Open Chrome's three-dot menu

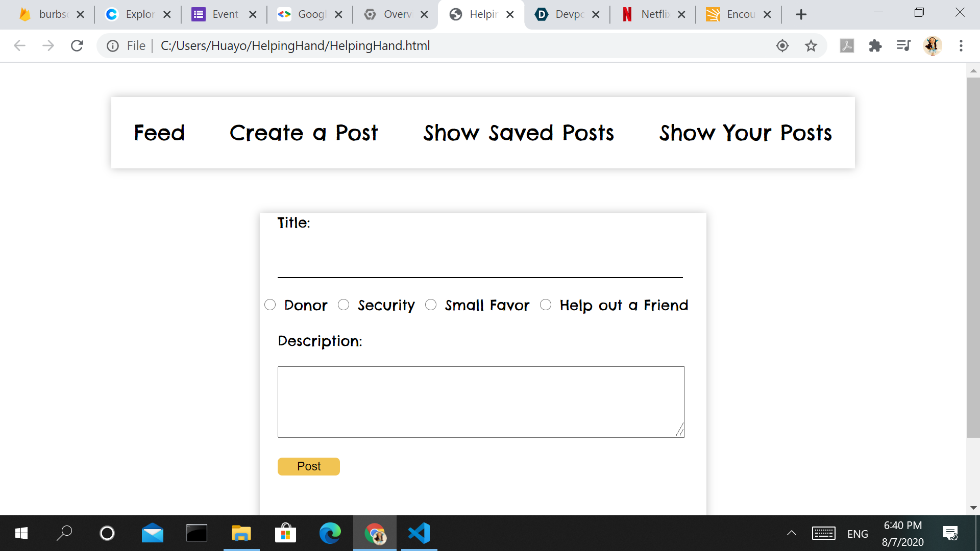click(x=961, y=46)
